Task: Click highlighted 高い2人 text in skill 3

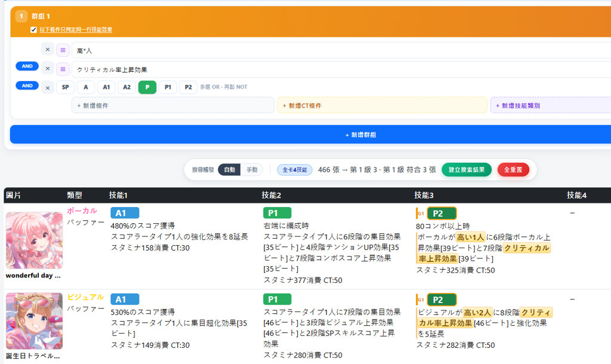Action: 477,312
